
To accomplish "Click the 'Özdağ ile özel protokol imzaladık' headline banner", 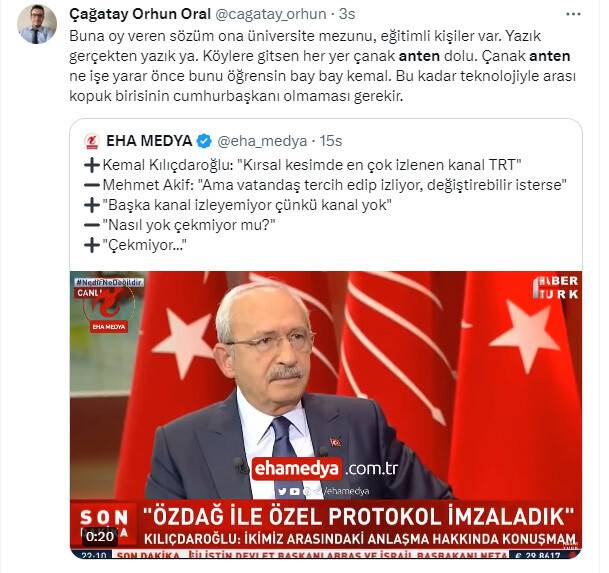I will click(359, 517).
